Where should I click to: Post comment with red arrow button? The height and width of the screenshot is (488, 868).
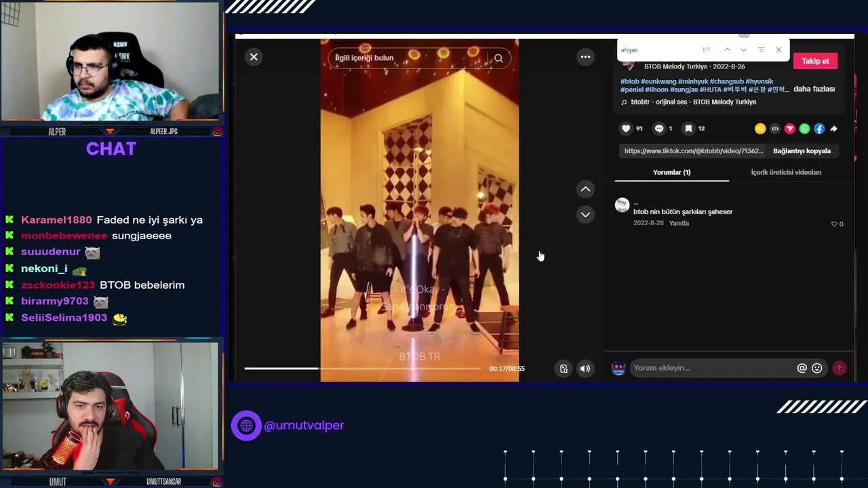[840, 368]
